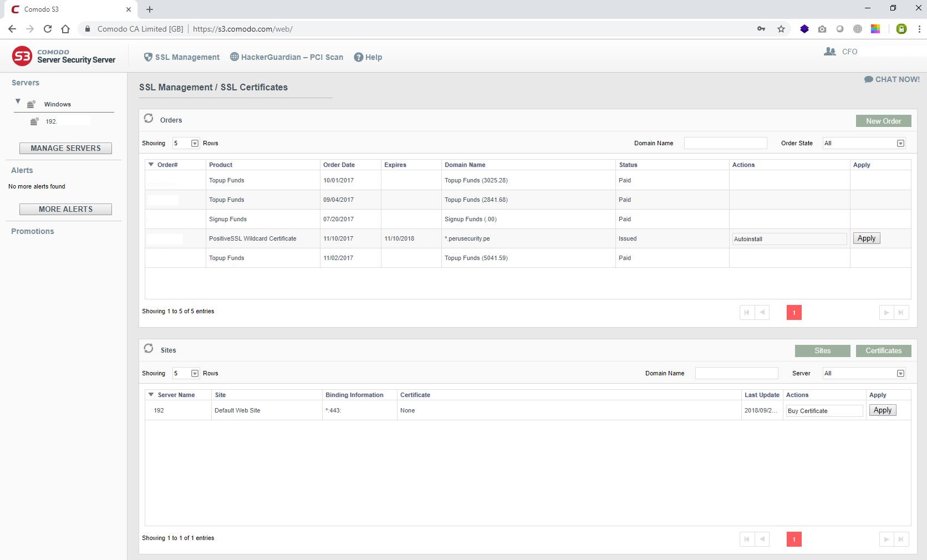Click the Windows server group icon
Viewport: 927px width, 560px height.
tap(32, 104)
